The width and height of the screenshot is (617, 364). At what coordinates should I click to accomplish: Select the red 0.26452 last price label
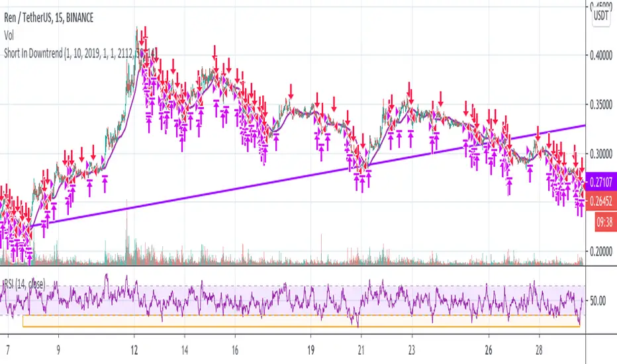(601, 201)
